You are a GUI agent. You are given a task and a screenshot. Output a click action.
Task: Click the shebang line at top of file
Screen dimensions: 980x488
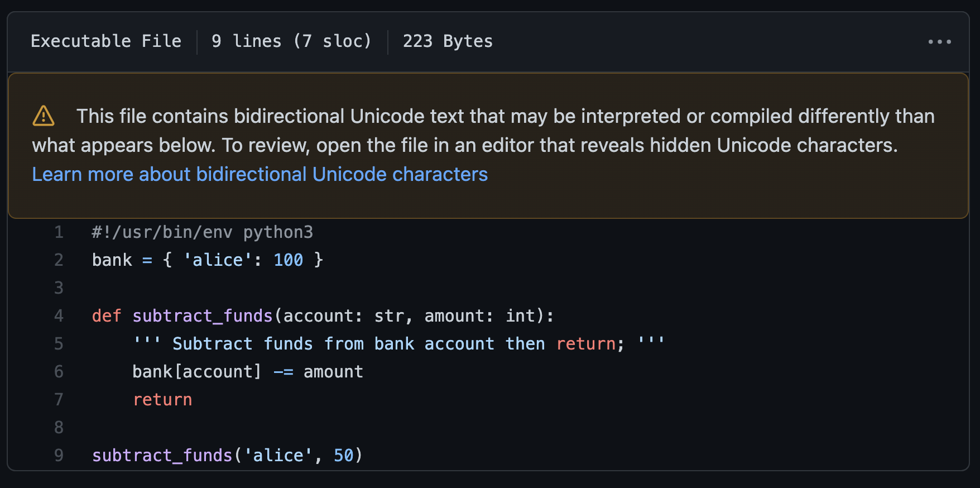tap(202, 232)
